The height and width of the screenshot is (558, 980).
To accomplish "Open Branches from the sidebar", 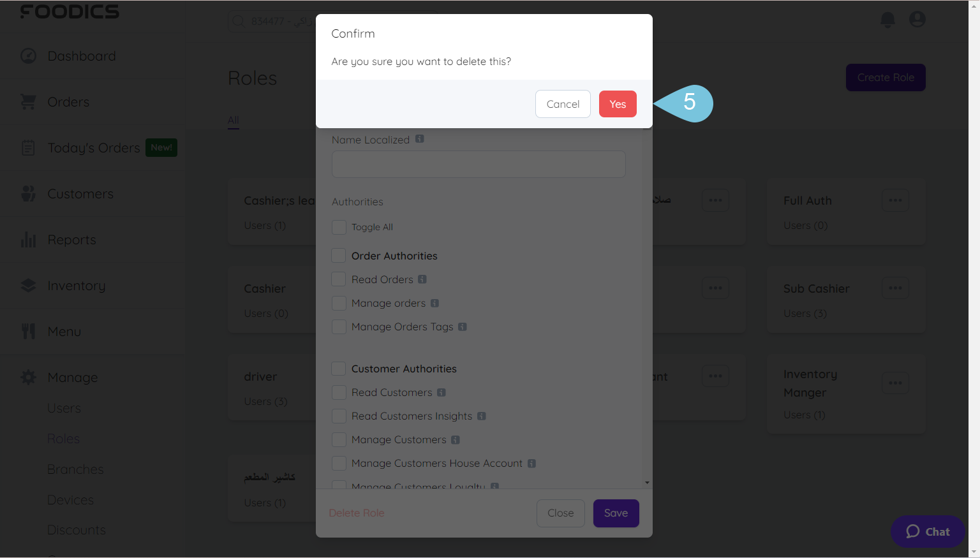I will (x=75, y=469).
